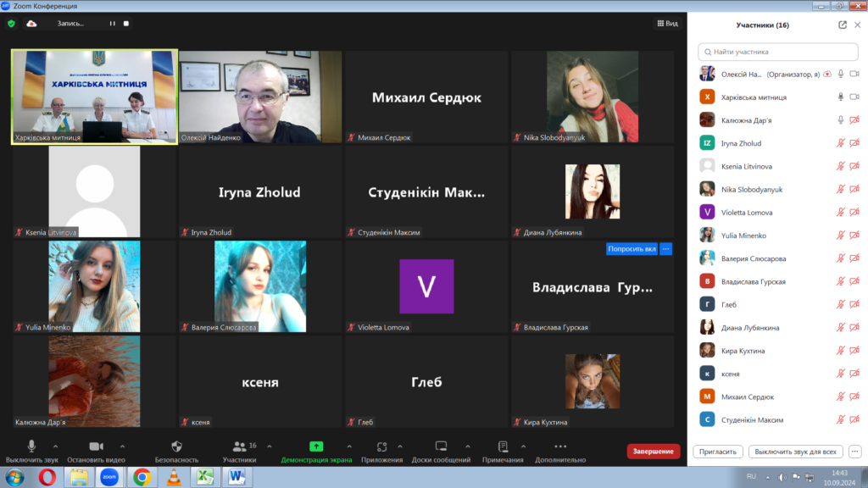Viewport: 868px width, 488px height.
Task: Click camera-off icon for Кира Кухтина
Action: tap(854, 351)
